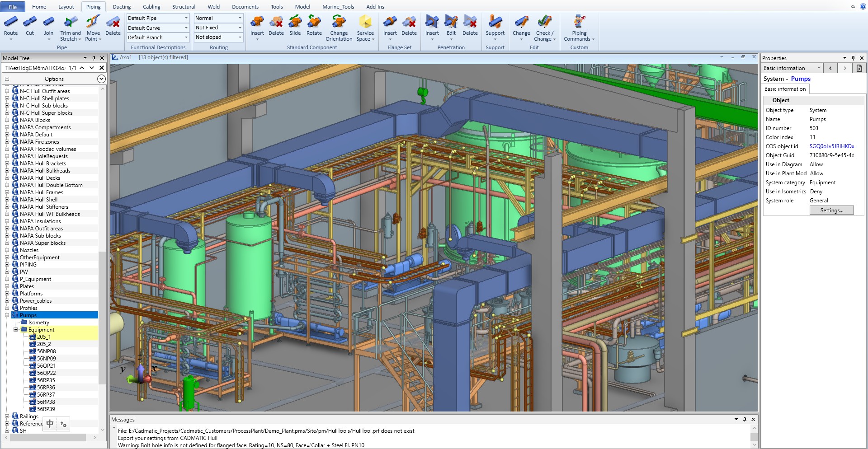The height and width of the screenshot is (449, 868).
Task: Open the Not sloped dropdown
Action: 240,37
